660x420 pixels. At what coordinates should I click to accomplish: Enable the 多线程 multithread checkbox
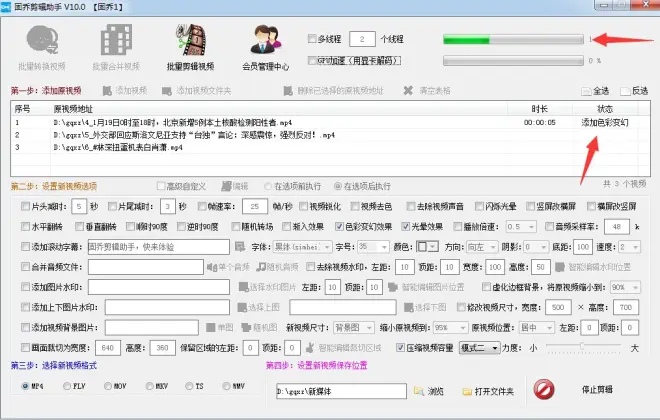click(313, 38)
